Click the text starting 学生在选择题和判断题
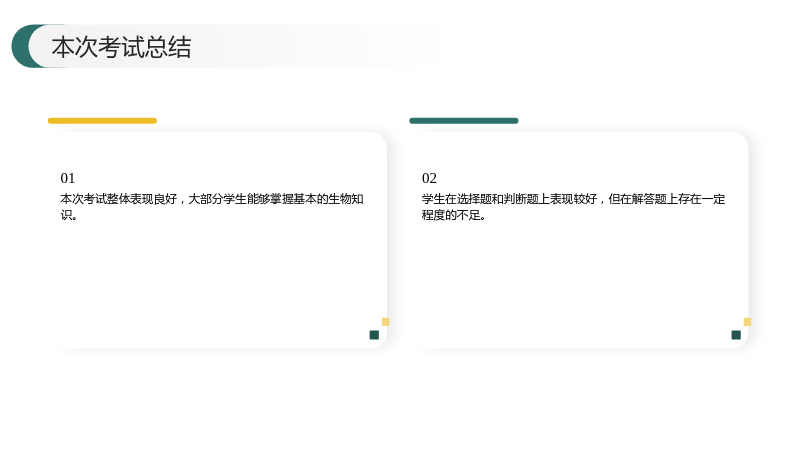Image resolution: width=800 pixels, height=450 pixels. 573,207
